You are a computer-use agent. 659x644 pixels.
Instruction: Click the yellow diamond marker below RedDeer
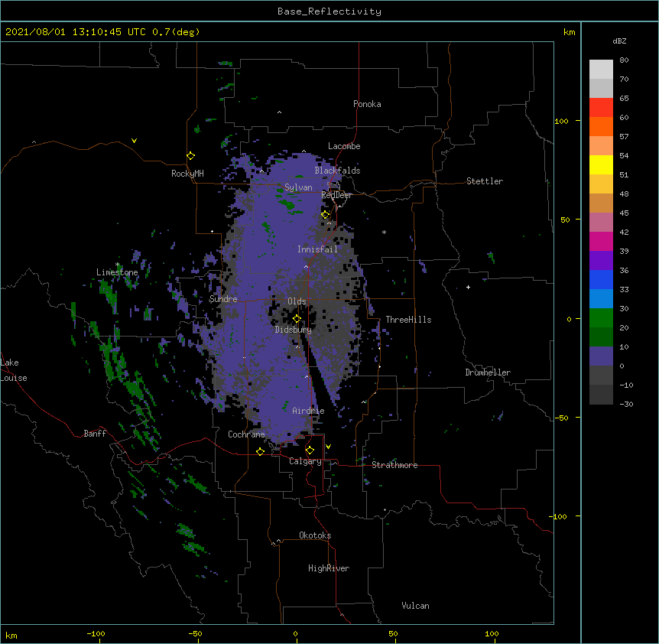coord(326,215)
